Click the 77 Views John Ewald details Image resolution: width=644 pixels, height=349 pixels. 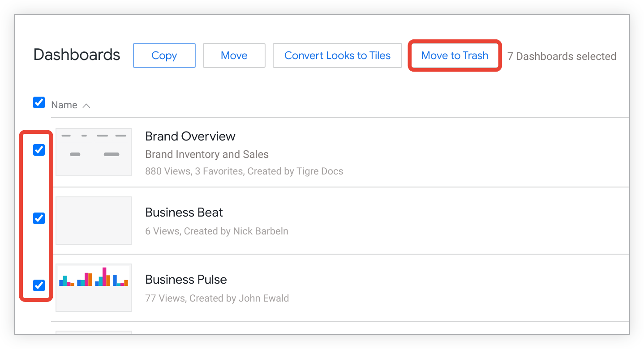(217, 298)
